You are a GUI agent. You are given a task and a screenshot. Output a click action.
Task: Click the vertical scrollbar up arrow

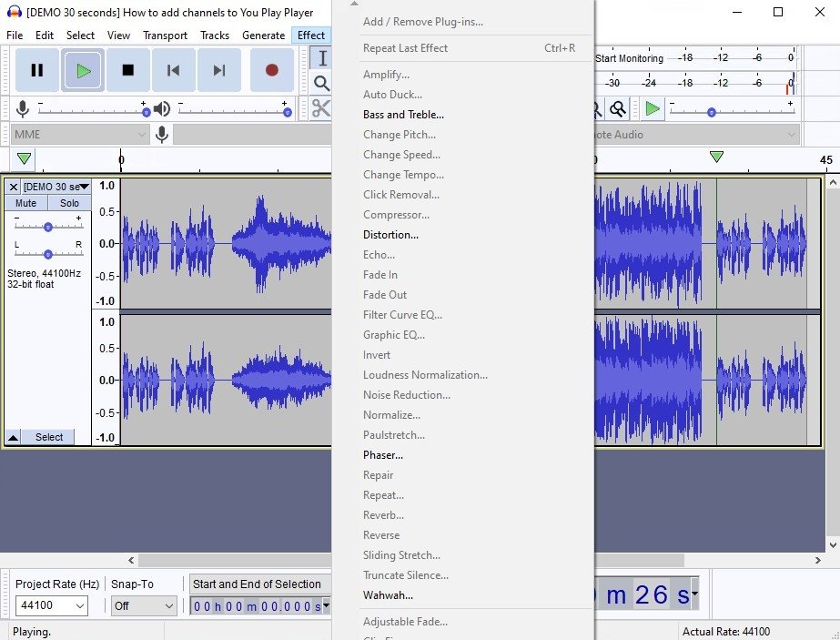tap(833, 182)
